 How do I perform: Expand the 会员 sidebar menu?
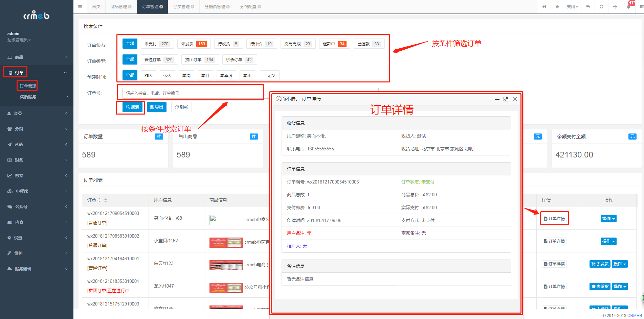pyautogui.click(x=37, y=114)
